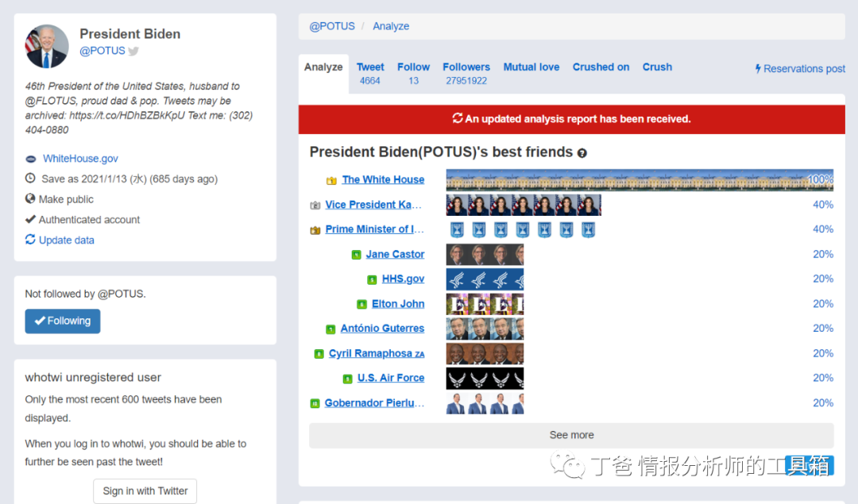Click the green rank badge beside António Guterres

pos(330,329)
